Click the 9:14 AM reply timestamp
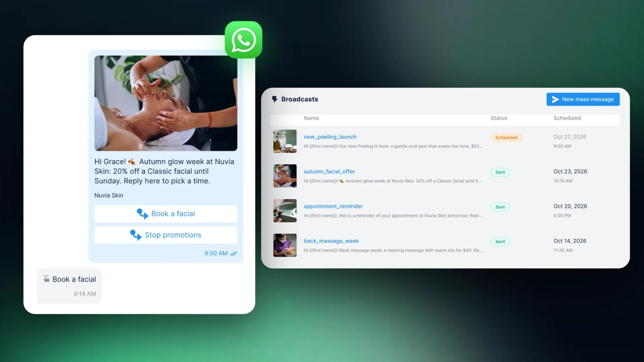The image size is (644, 362). click(x=85, y=294)
